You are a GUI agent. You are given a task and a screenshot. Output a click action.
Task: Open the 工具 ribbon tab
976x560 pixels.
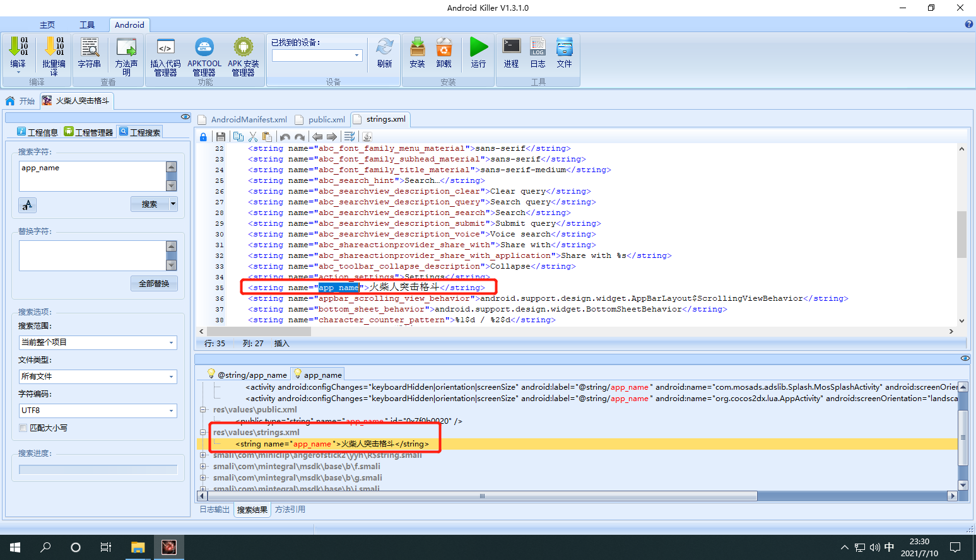coord(87,25)
